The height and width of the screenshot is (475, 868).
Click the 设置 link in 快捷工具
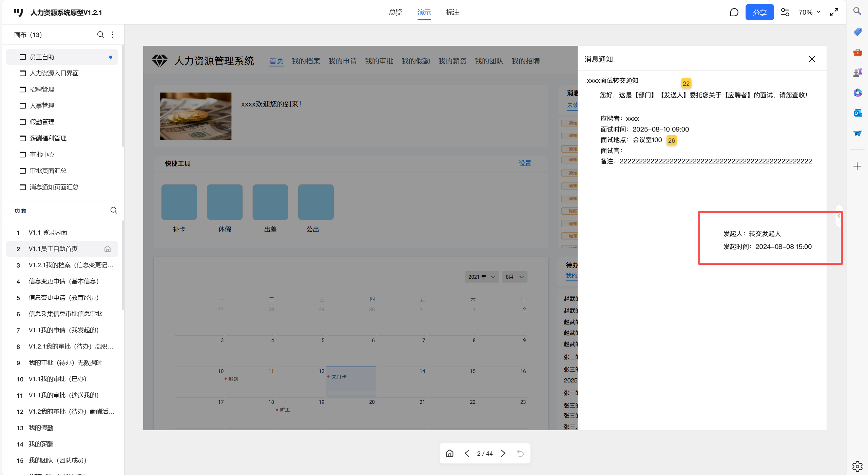tap(525, 163)
